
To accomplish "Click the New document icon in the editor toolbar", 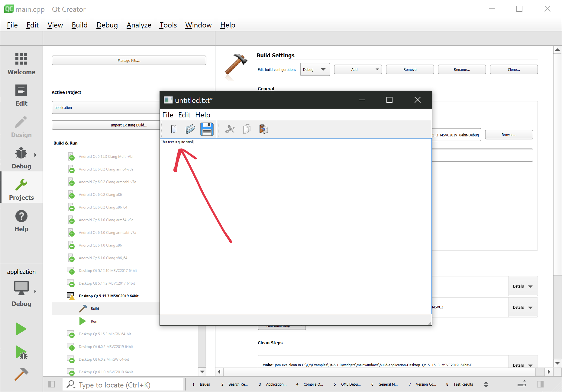I will pyautogui.click(x=173, y=129).
